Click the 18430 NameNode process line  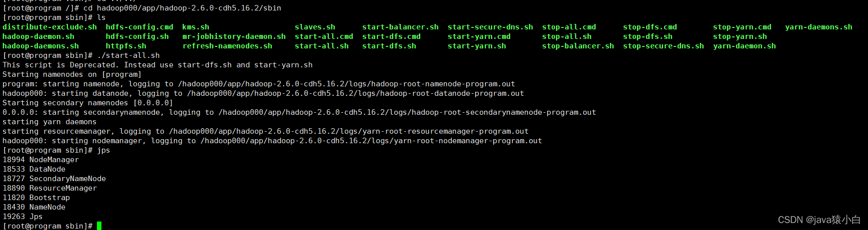[34, 207]
